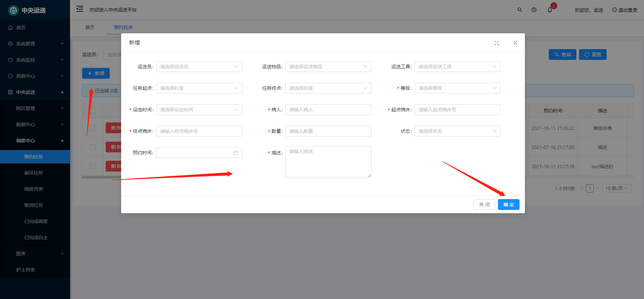Open 已完成自主 in the sidebar
Image resolution: width=644 pixels, height=299 pixels.
[x=35, y=237]
